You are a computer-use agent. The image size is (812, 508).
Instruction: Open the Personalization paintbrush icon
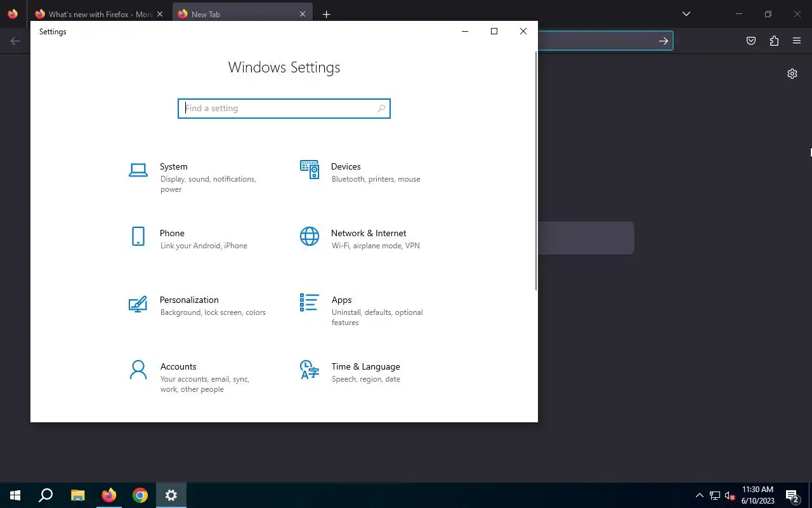pyautogui.click(x=138, y=304)
